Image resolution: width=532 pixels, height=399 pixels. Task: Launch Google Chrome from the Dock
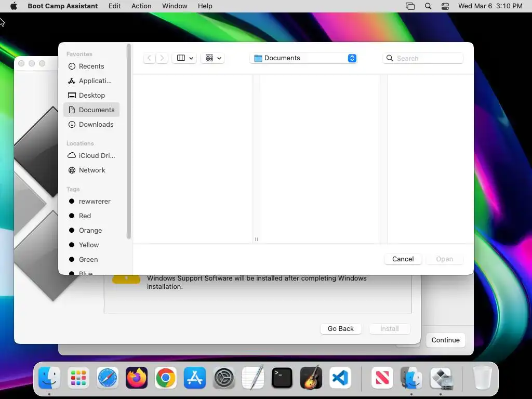click(x=166, y=378)
